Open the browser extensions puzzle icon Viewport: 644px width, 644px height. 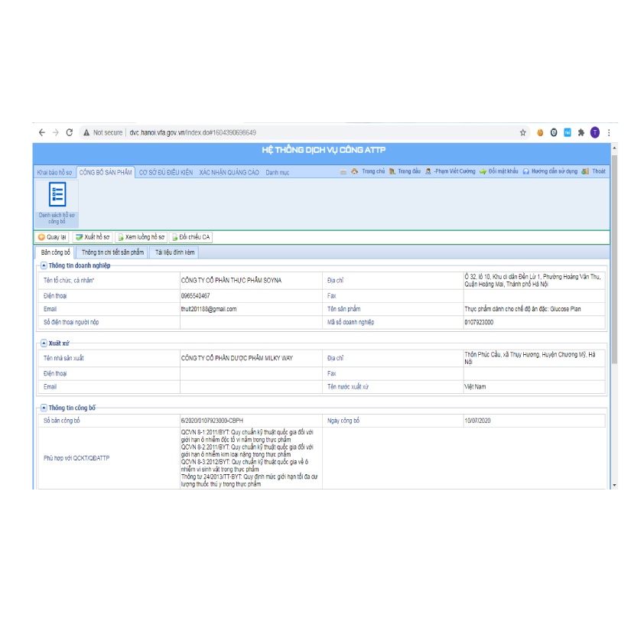point(581,132)
